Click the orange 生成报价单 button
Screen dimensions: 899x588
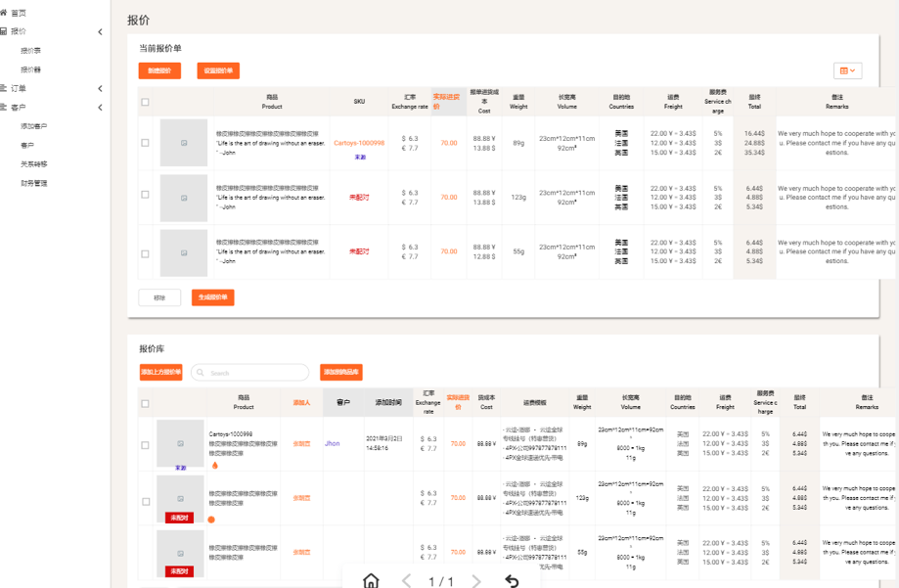tap(212, 296)
